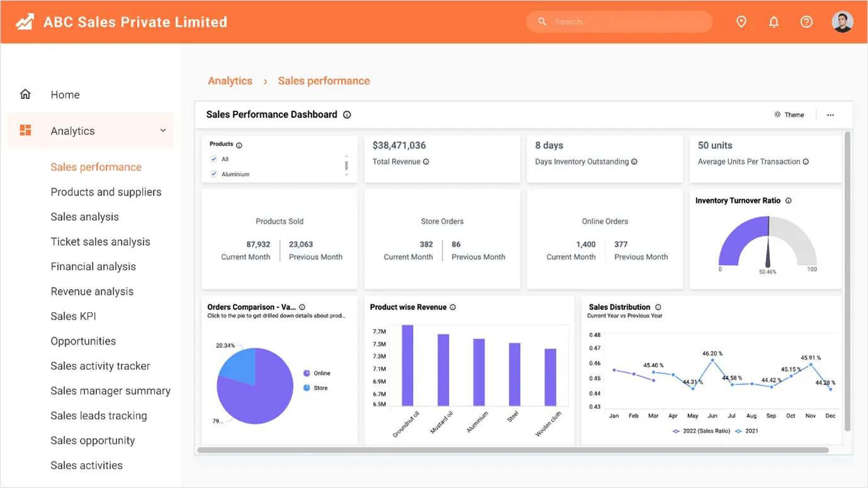Open the help question-mark icon

806,21
